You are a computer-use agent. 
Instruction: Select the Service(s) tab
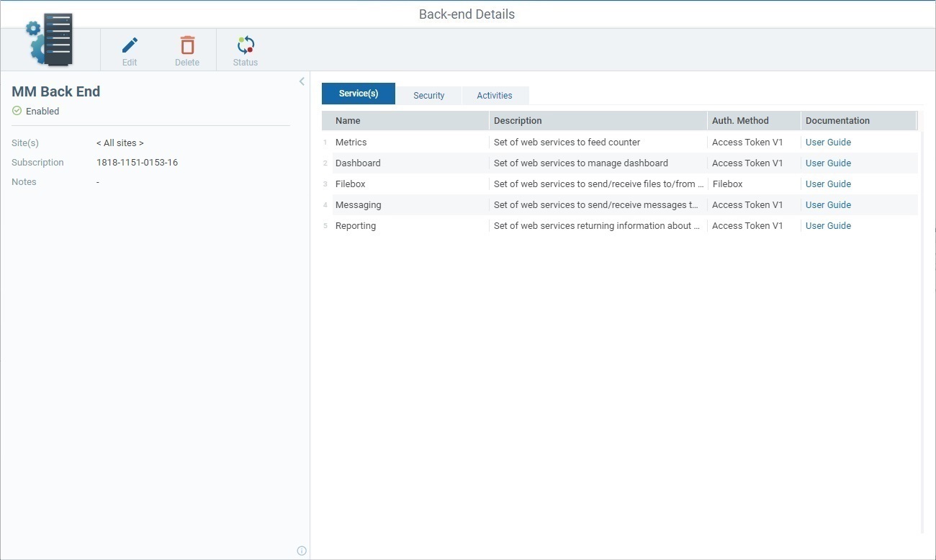click(358, 93)
